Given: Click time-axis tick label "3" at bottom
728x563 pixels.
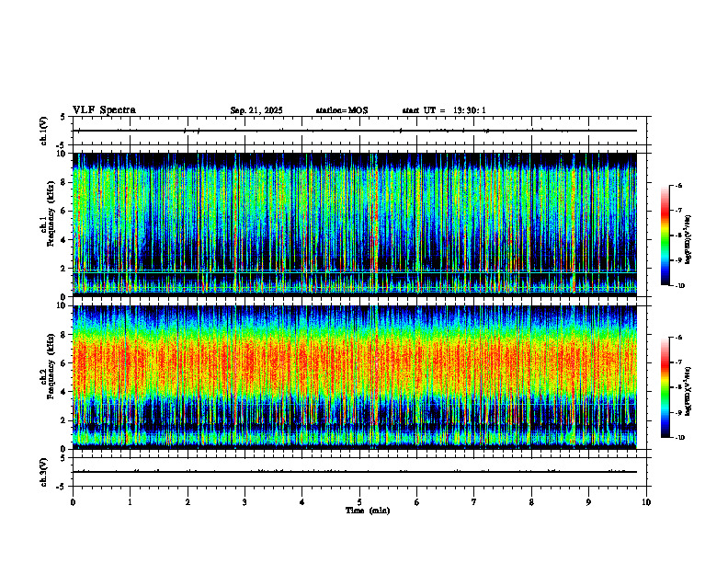Looking at the screenshot, I should pyautogui.click(x=245, y=502).
